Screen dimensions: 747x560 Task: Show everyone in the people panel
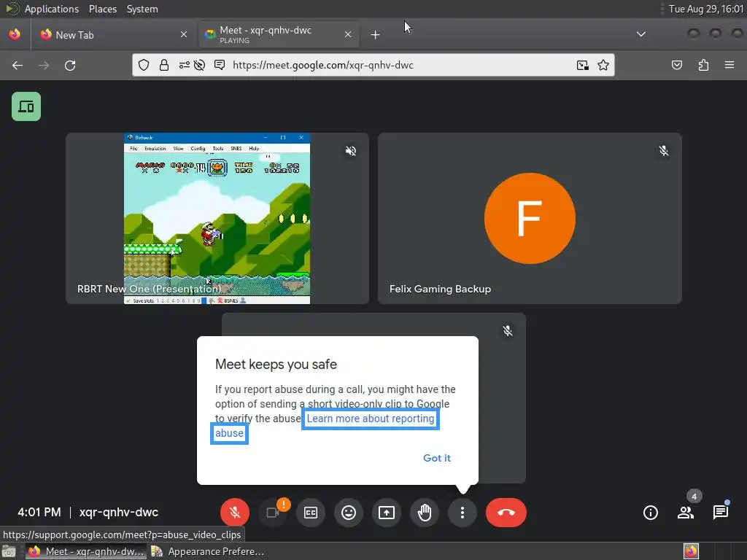tap(686, 513)
